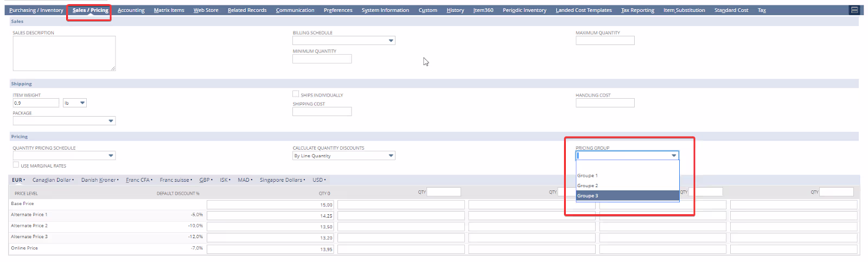Open the Landed Cost Templates tab
This screenshot has height=262, width=868.
(583, 10)
